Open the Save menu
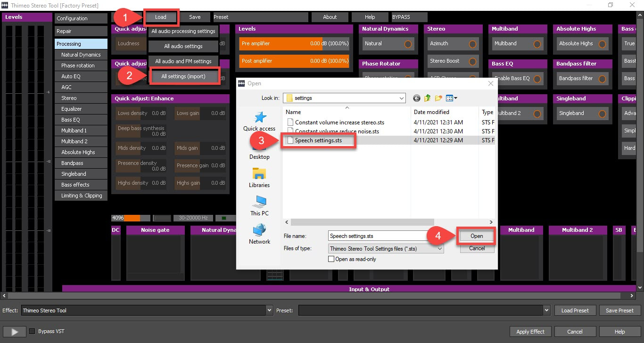This screenshot has width=644, height=343. pos(195,17)
